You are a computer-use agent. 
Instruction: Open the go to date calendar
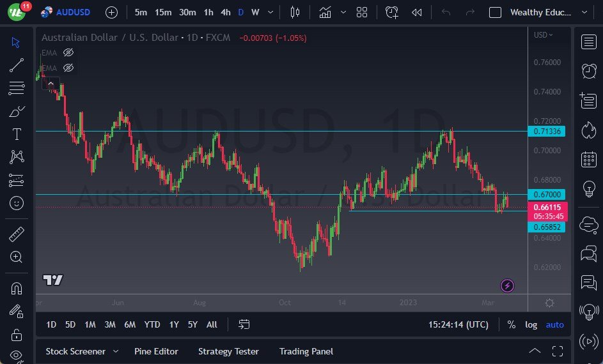244,324
